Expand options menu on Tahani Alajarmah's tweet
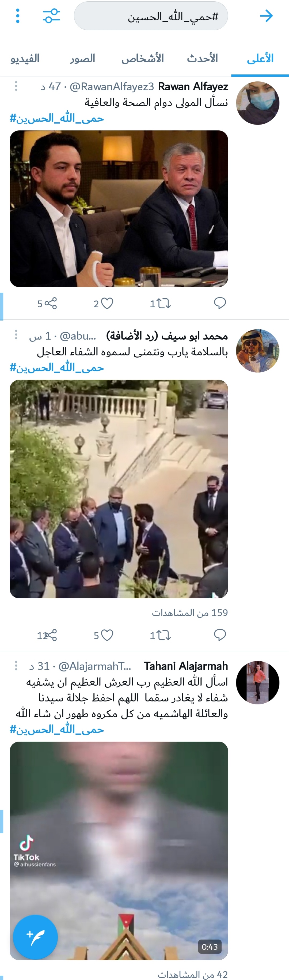The height and width of the screenshot is (980, 289). (x=16, y=665)
